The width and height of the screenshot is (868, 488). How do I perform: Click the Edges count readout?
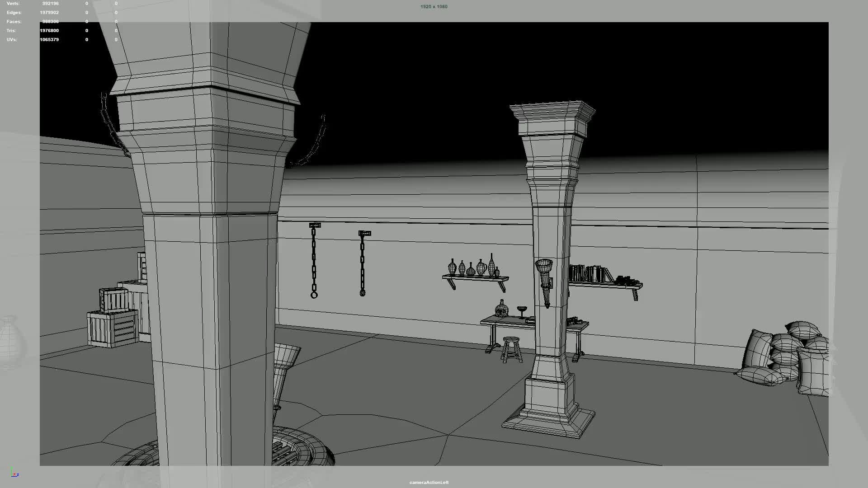pyautogui.click(x=49, y=12)
